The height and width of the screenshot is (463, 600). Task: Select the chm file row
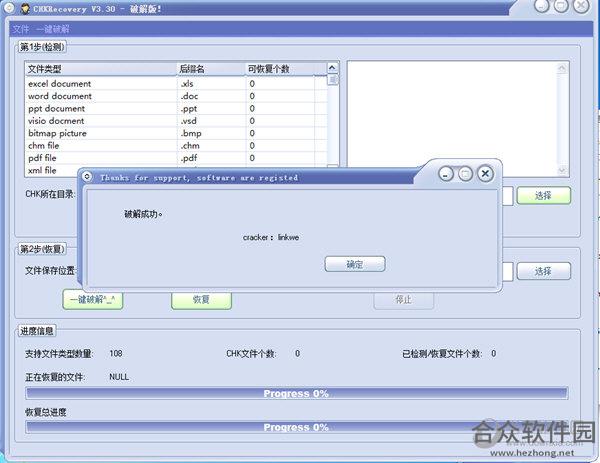click(x=176, y=146)
